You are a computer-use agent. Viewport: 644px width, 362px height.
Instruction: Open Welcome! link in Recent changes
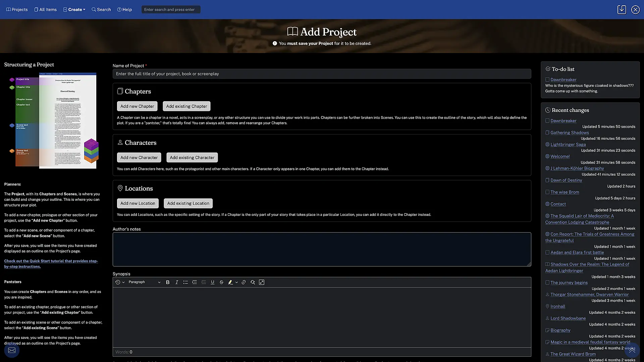[560, 157]
